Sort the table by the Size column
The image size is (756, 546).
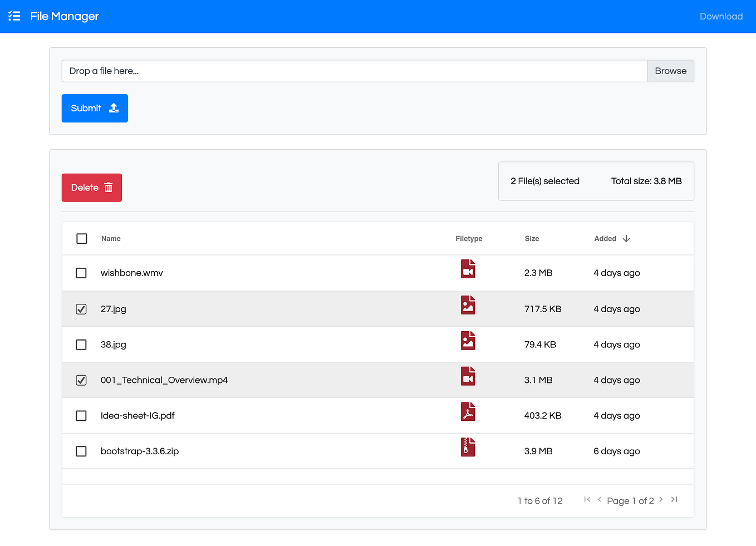(x=532, y=239)
